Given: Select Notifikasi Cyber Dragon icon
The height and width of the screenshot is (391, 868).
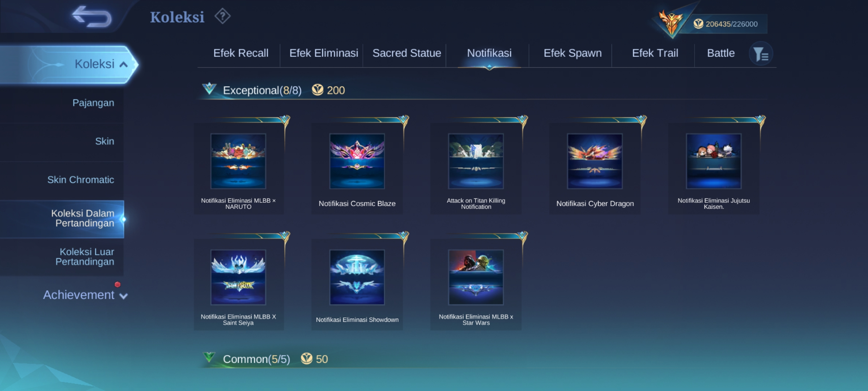Looking at the screenshot, I should 595,161.
